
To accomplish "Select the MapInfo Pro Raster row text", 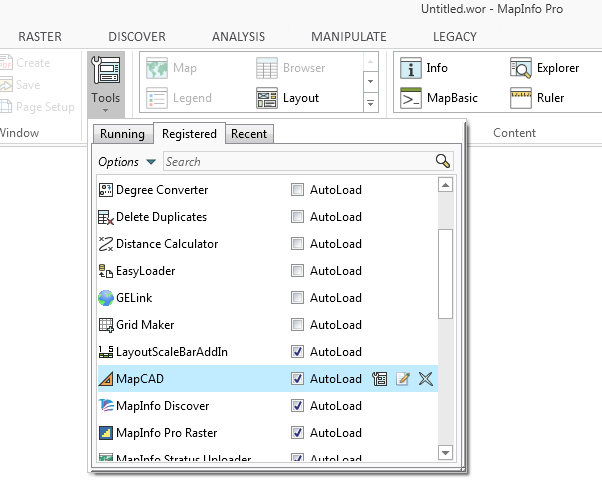I will pyautogui.click(x=167, y=433).
